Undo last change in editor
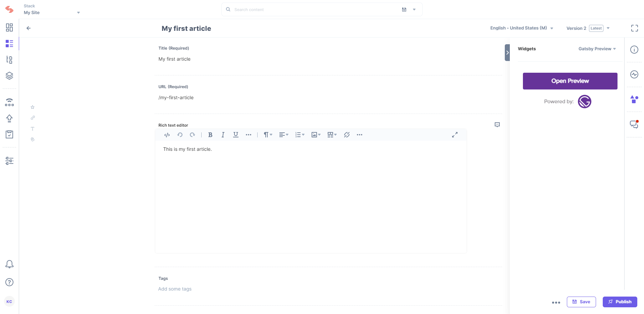This screenshot has height=314, width=644. tap(180, 135)
